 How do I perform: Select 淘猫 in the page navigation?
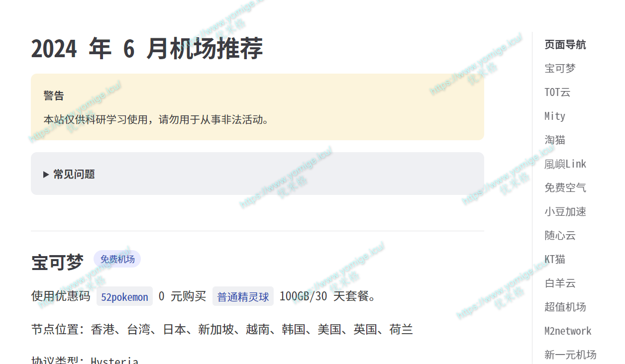(555, 140)
